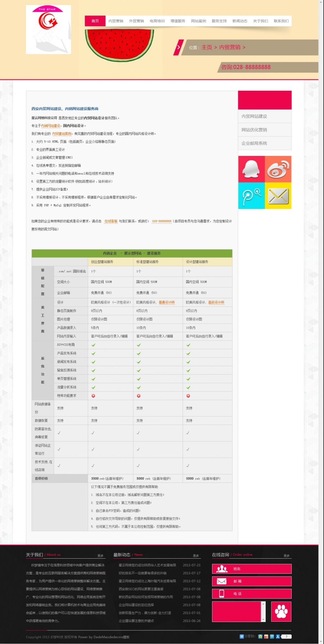Click the 在线客服 link
Image resolution: width=324 pixels, height=644 pixels.
point(111,221)
